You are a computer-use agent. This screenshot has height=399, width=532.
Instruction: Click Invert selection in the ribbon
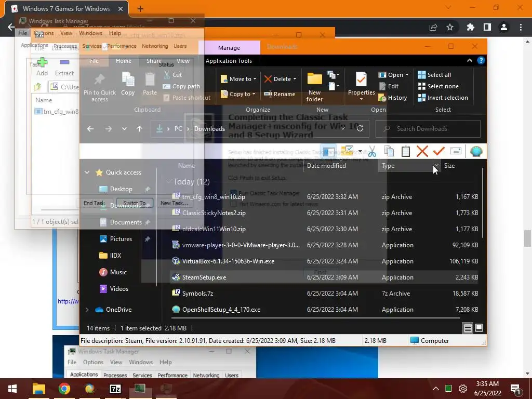coord(443,98)
